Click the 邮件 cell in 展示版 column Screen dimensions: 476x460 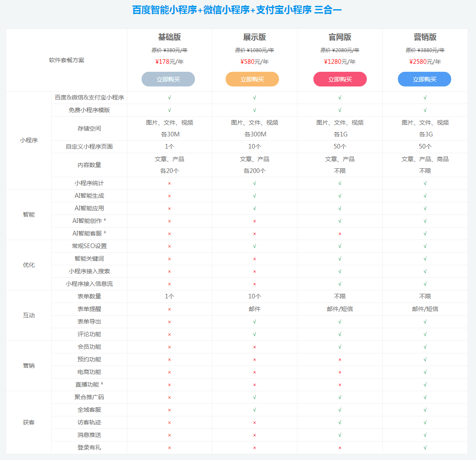[x=255, y=309]
